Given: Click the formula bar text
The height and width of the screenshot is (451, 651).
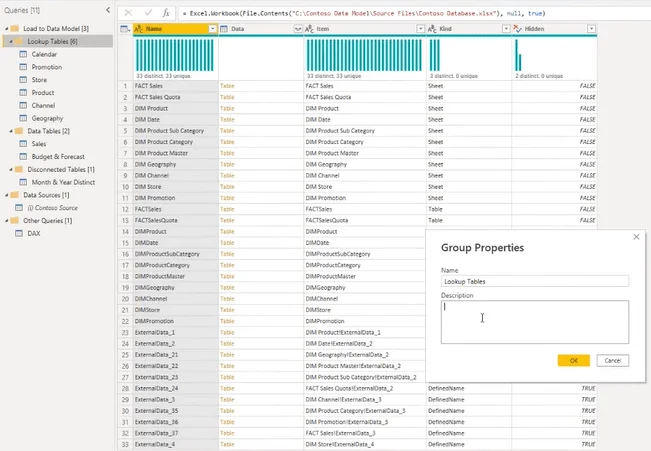Looking at the screenshot, I should tap(364, 13).
